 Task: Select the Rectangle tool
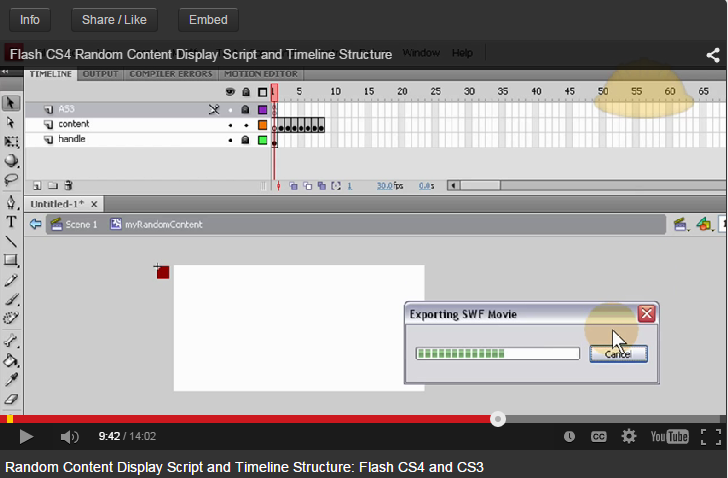pyautogui.click(x=11, y=260)
